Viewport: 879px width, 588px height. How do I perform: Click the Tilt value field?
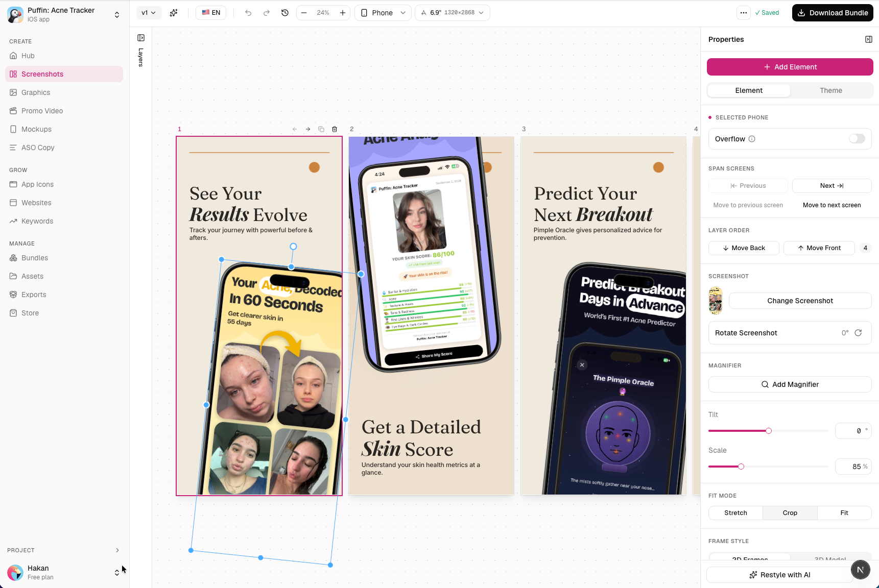(853, 431)
